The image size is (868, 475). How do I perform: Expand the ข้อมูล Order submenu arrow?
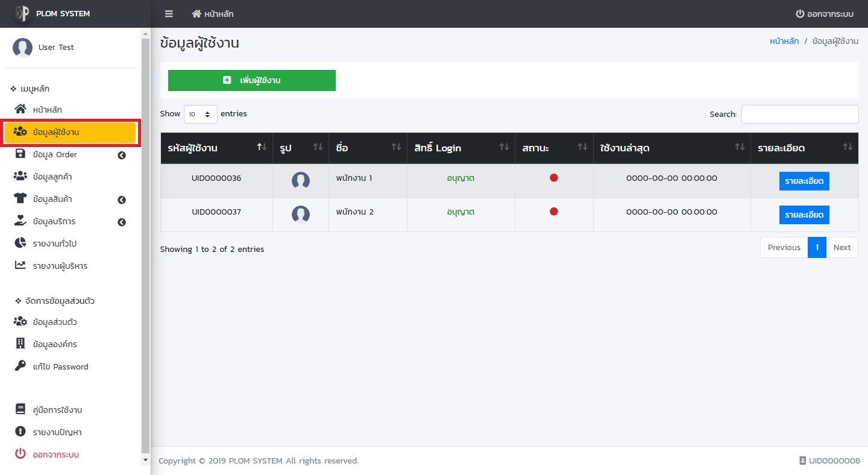point(122,155)
